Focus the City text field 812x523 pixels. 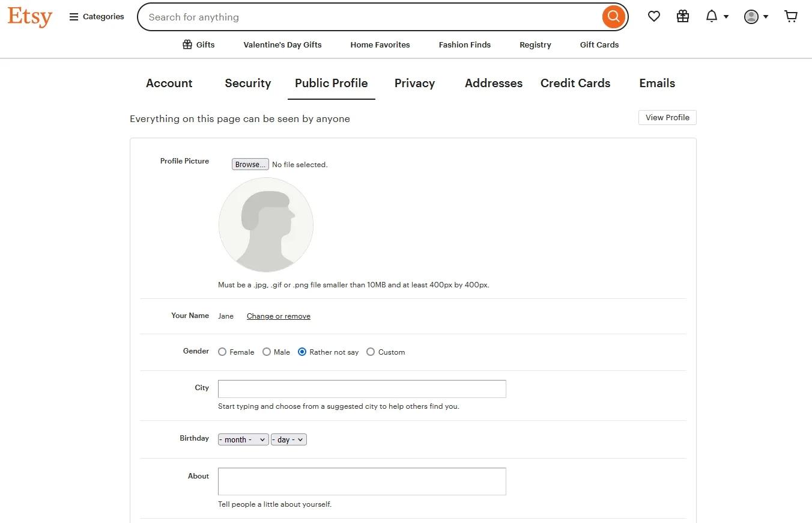pos(362,389)
